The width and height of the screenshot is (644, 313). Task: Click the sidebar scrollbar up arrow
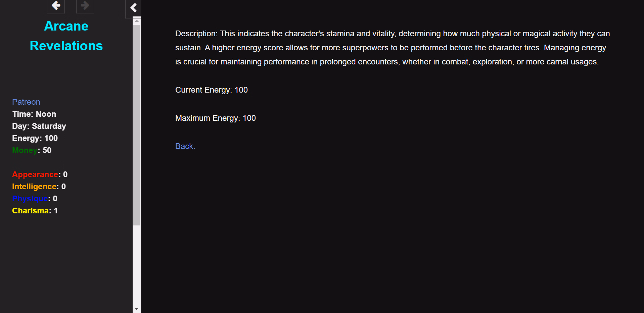(137, 21)
